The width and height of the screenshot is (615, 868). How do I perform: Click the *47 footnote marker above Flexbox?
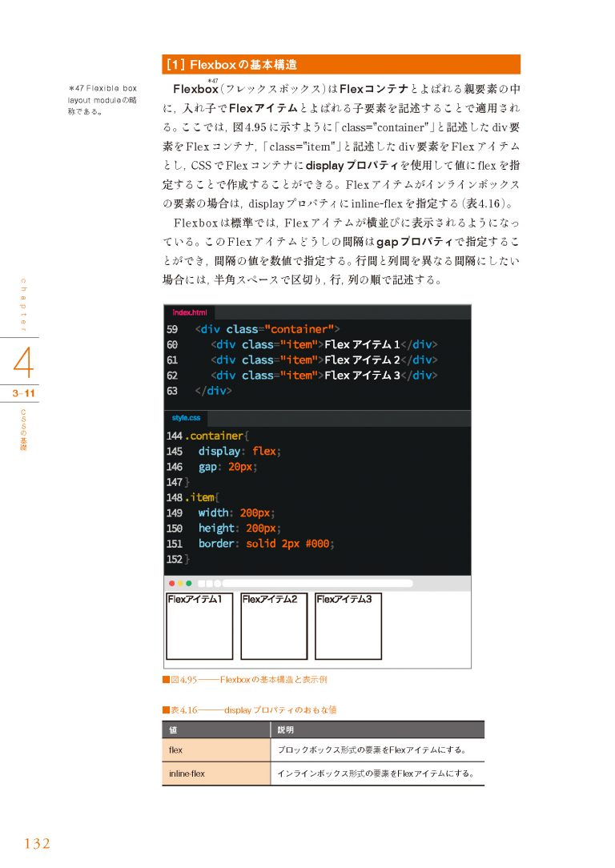213,80
